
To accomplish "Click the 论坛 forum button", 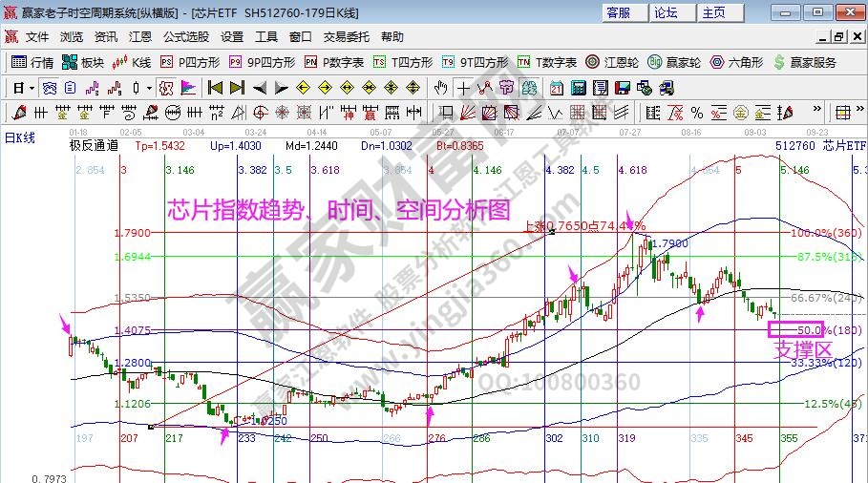I will pyautogui.click(x=666, y=12).
